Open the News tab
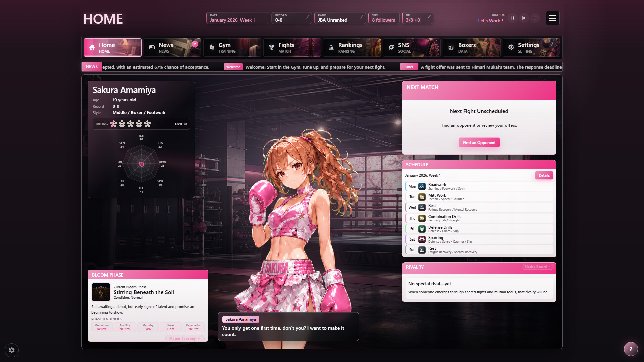The width and height of the screenshot is (644, 362). [x=172, y=47]
